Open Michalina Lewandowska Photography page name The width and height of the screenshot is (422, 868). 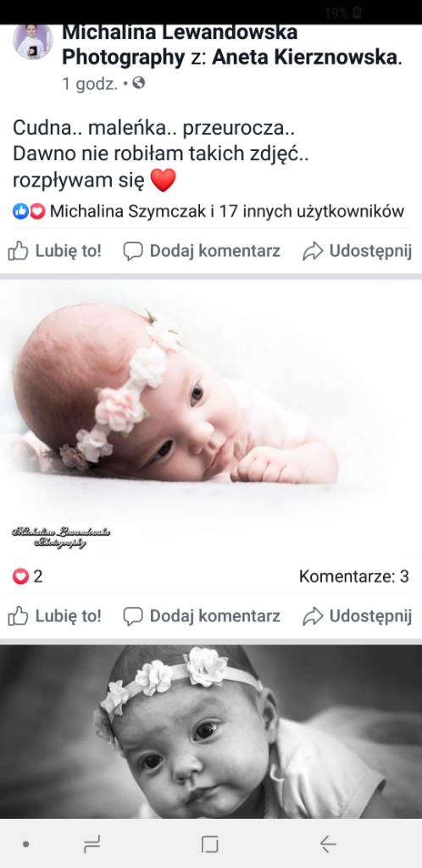coord(180,44)
